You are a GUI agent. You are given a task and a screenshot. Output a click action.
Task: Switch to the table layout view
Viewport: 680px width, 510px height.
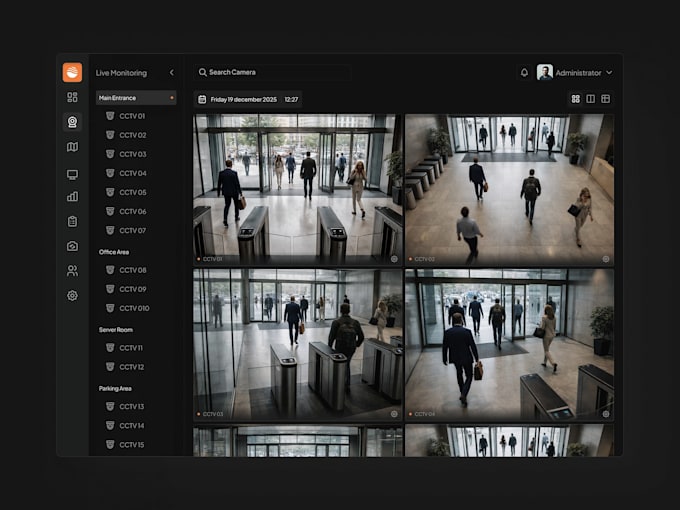click(606, 99)
